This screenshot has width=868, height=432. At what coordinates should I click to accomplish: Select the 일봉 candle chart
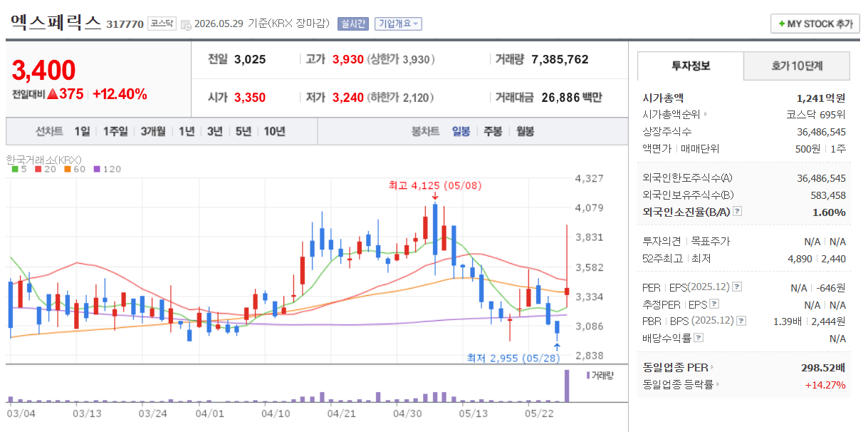[x=461, y=131]
